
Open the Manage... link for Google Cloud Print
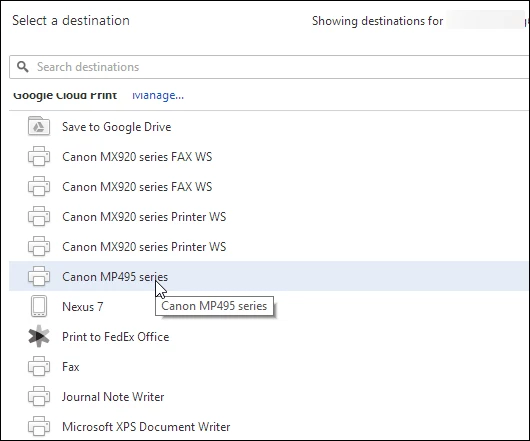158,95
